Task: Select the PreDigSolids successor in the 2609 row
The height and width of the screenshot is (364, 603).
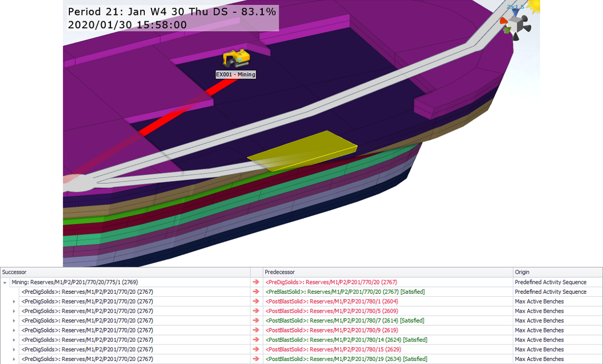Action: (87, 311)
